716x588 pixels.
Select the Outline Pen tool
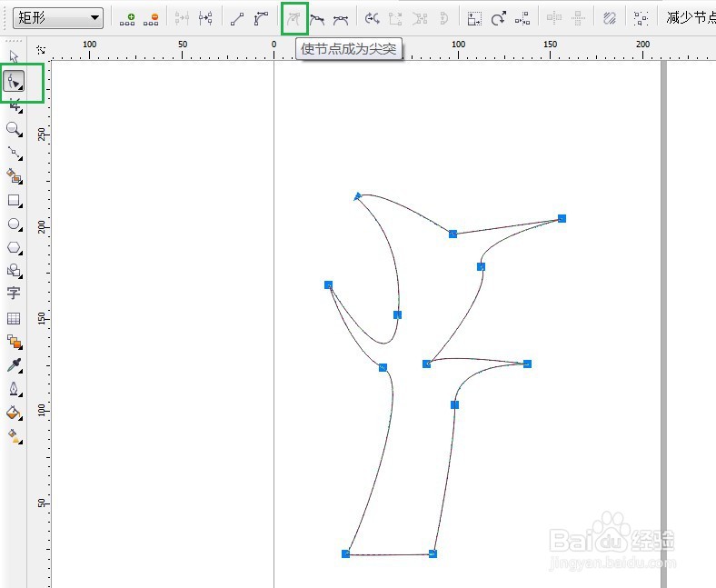15,389
